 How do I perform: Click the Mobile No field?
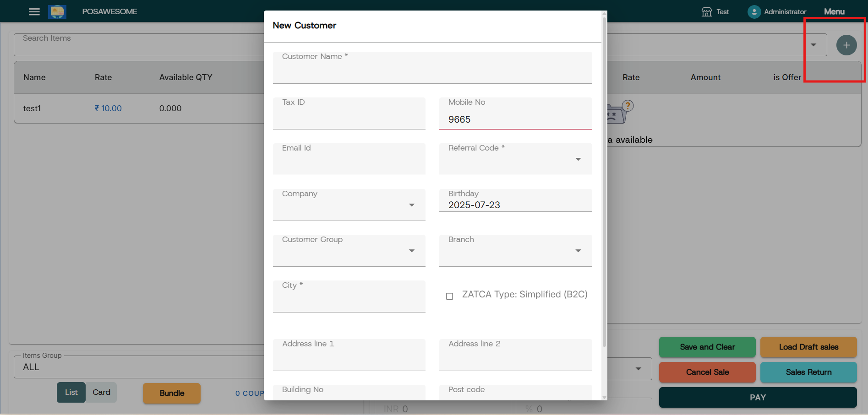(x=515, y=113)
